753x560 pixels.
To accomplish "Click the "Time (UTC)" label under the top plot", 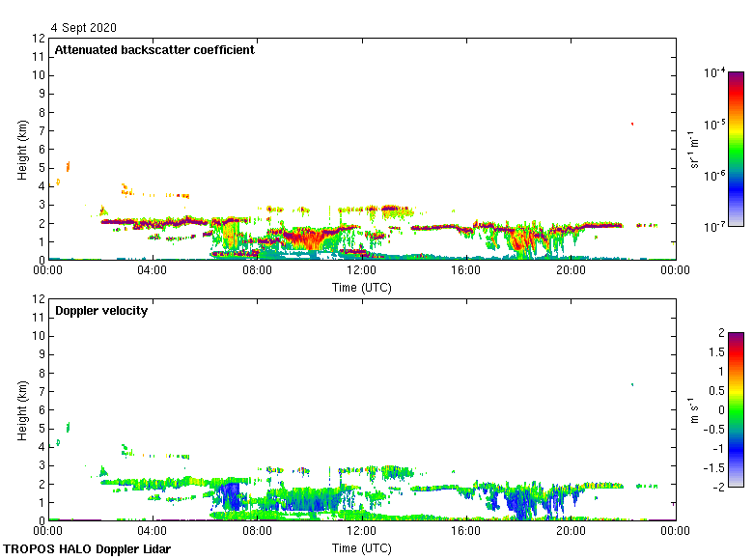I will [361, 287].
